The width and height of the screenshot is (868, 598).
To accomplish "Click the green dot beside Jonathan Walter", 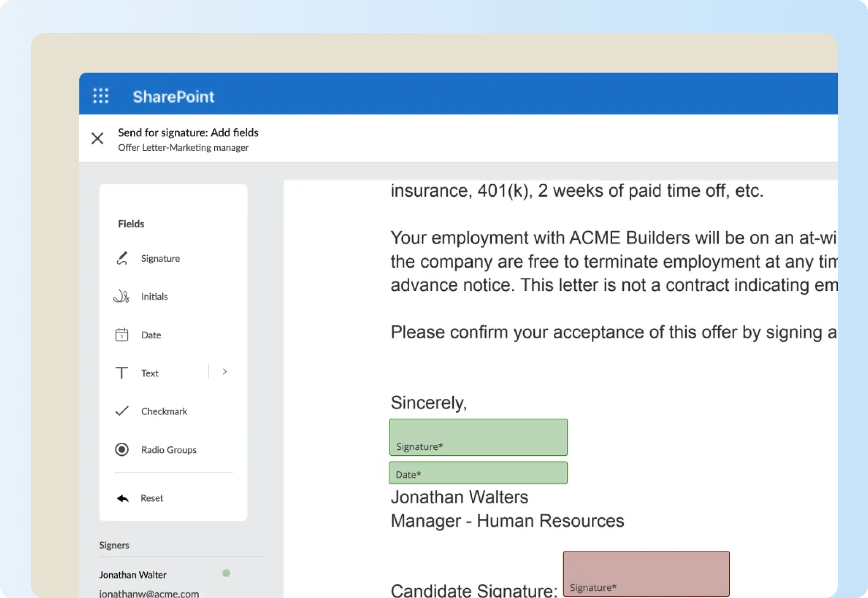I will pyautogui.click(x=226, y=573).
